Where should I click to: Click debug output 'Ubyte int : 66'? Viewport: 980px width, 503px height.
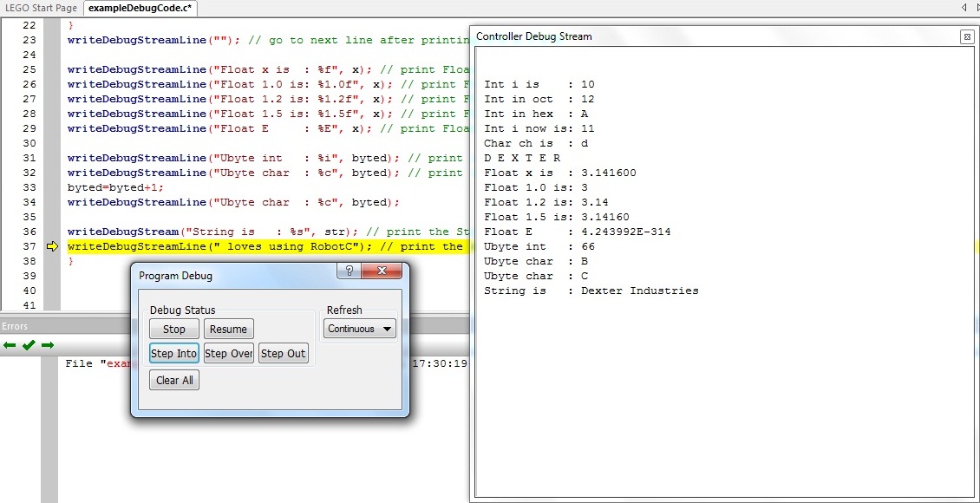pos(539,246)
